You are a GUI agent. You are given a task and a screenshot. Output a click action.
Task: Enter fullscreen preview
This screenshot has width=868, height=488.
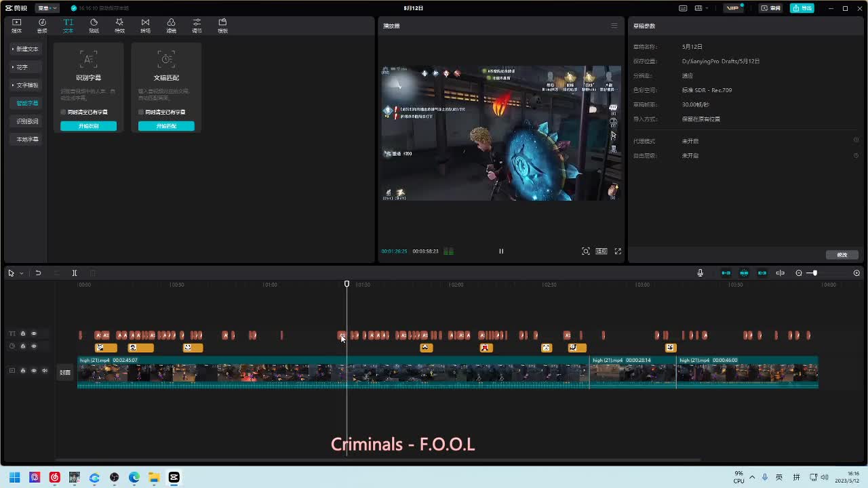coord(618,251)
